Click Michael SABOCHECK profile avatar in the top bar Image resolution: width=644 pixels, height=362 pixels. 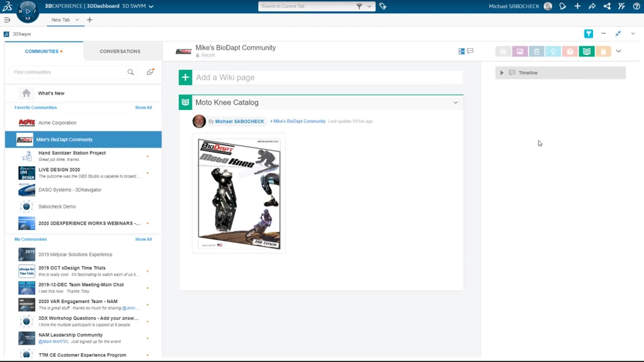coord(548,6)
